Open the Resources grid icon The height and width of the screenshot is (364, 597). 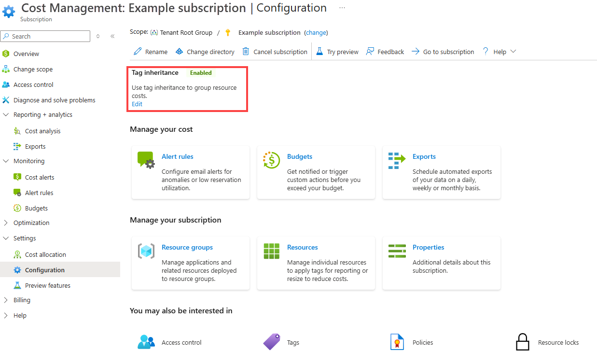pyautogui.click(x=271, y=251)
